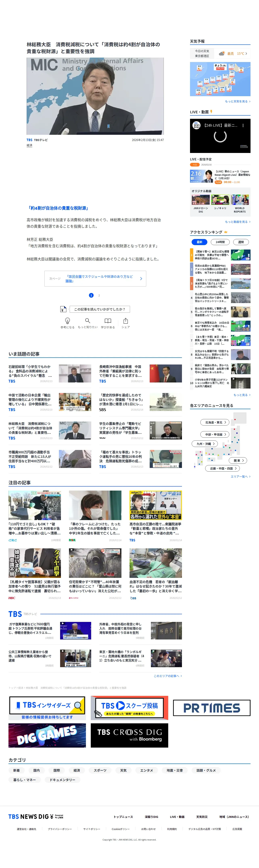
Task: Click エリア一覧へ link
Action: [x=240, y=476]
